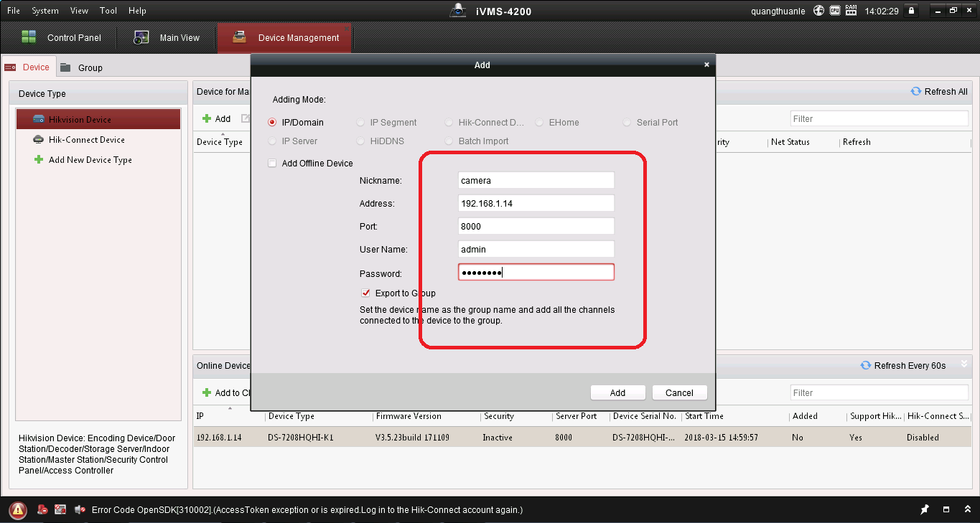Open the Tool menu
Viewport: 980px width, 523px height.
click(108, 11)
